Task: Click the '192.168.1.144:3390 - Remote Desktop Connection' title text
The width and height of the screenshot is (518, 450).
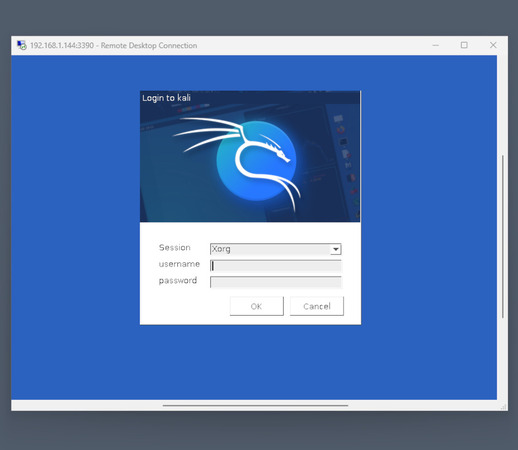Action: 113,45
